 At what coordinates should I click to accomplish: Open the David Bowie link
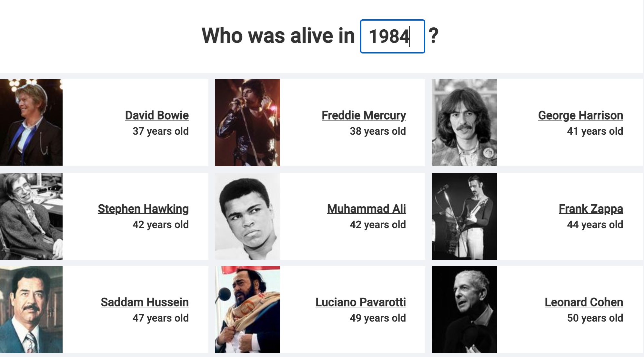click(x=157, y=115)
